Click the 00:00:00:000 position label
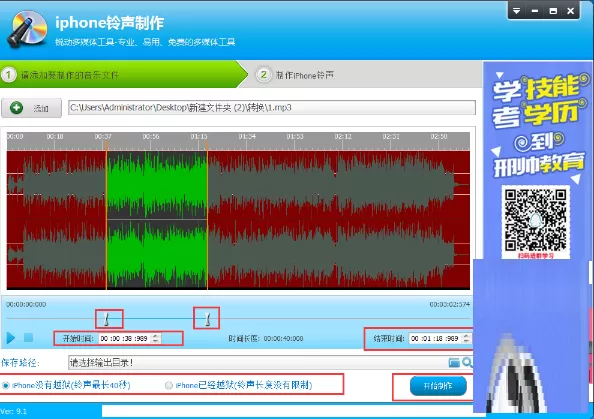Viewport: 594px width, 419px height. coord(26,304)
